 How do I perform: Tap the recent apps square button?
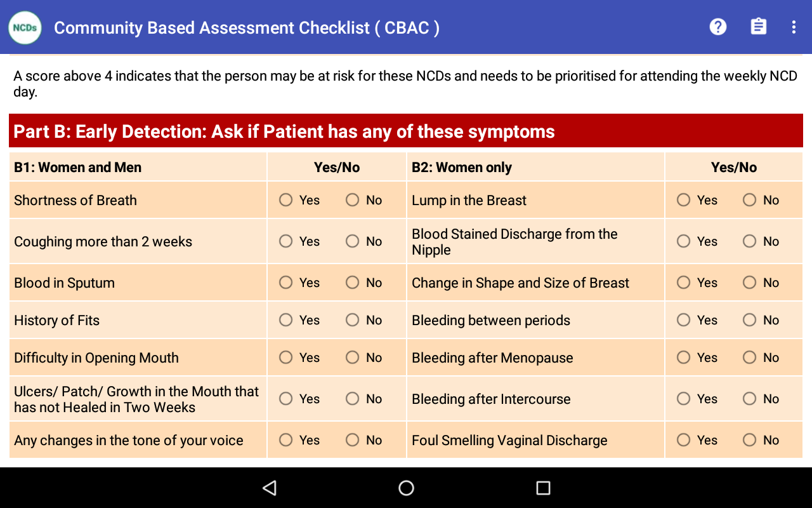pos(542,488)
